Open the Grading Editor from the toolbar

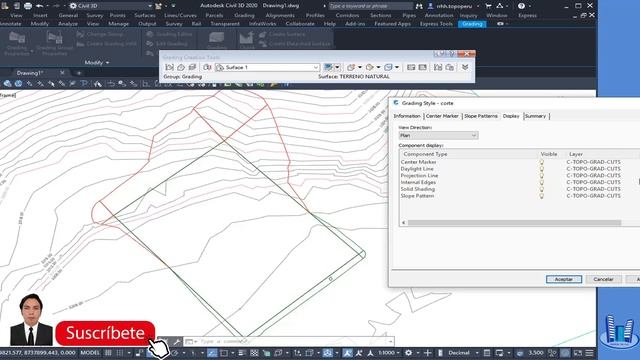pyautogui.click(x=411, y=67)
